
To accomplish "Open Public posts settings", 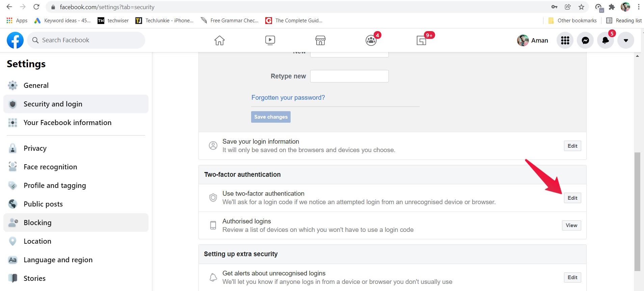I will tap(76, 204).
